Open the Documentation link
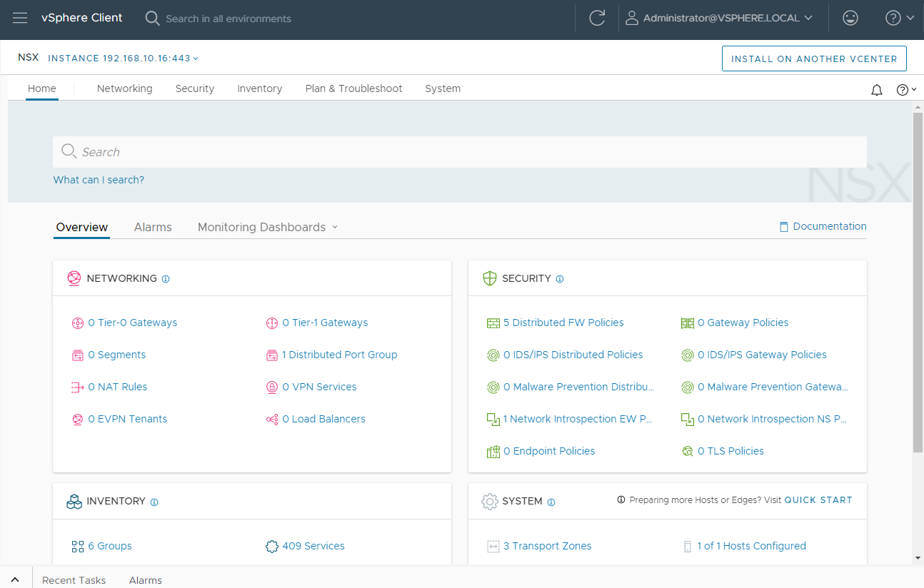924x588 pixels. [830, 226]
